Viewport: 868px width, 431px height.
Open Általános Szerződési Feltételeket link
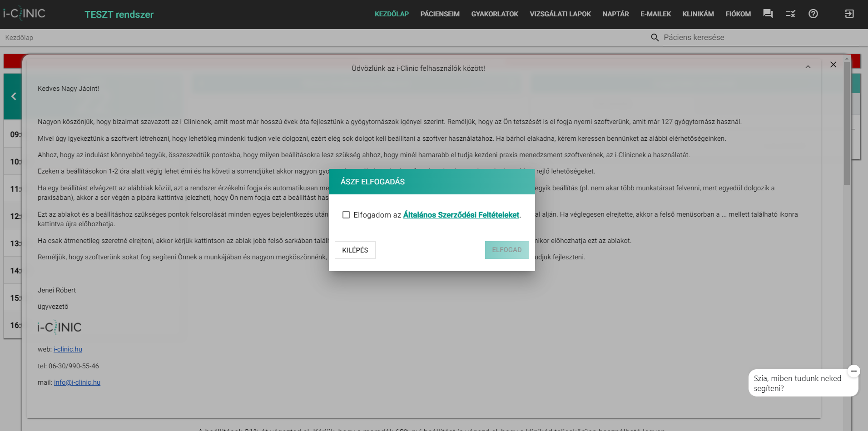(461, 215)
